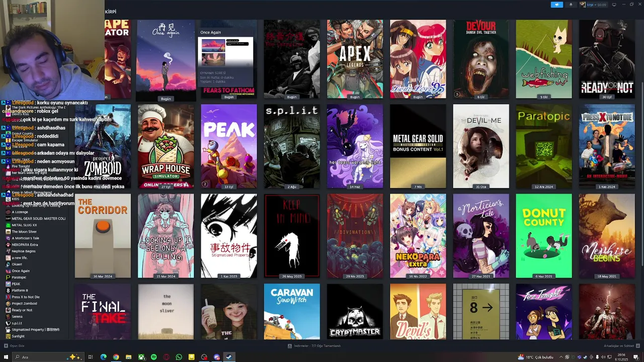Screen dimensions: 644x362
Task: Open the PEAK game cover art
Action: point(229,146)
